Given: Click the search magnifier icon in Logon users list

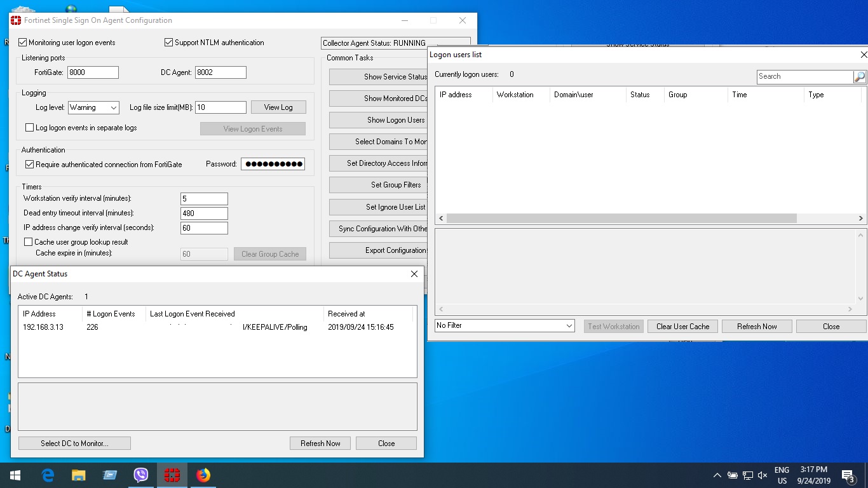Looking at the screenshot, I should (859, 77).
